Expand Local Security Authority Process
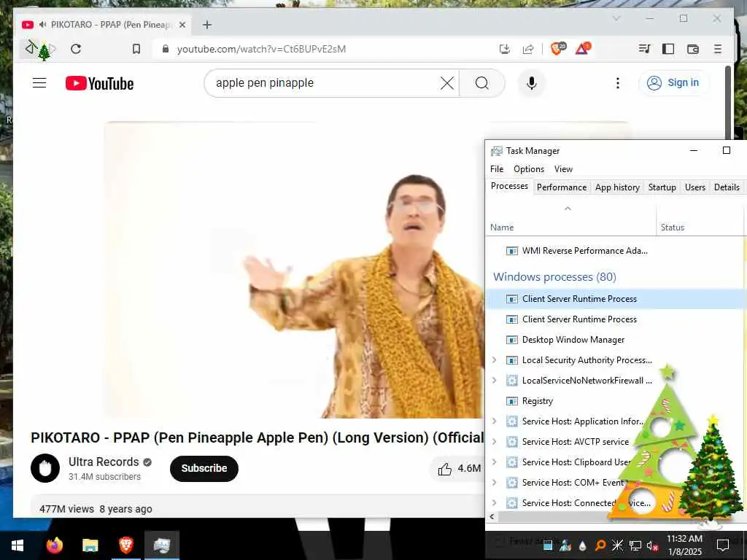The width and height of the screenshot is (747, 560). click(494, 360)
